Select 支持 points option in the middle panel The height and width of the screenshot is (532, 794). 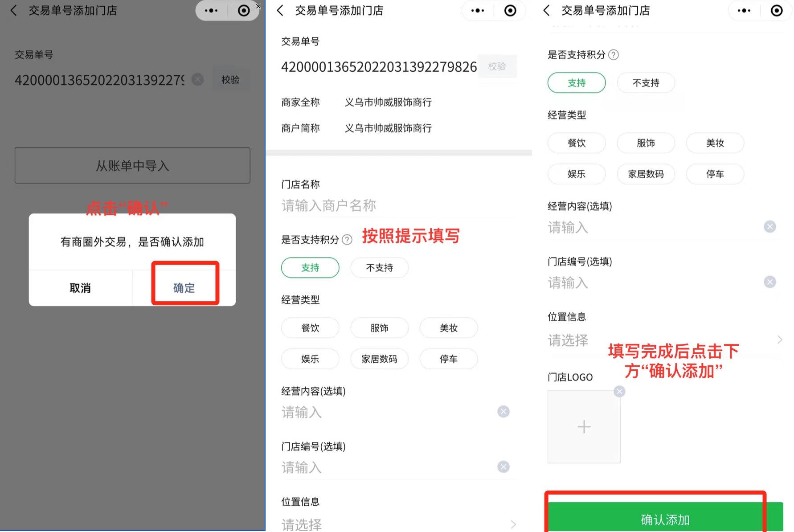310,268
